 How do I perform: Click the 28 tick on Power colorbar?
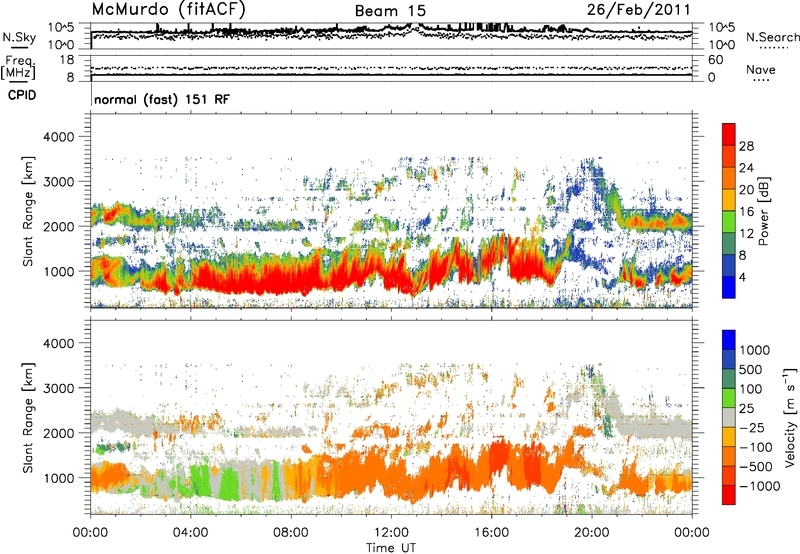[746, 146]
